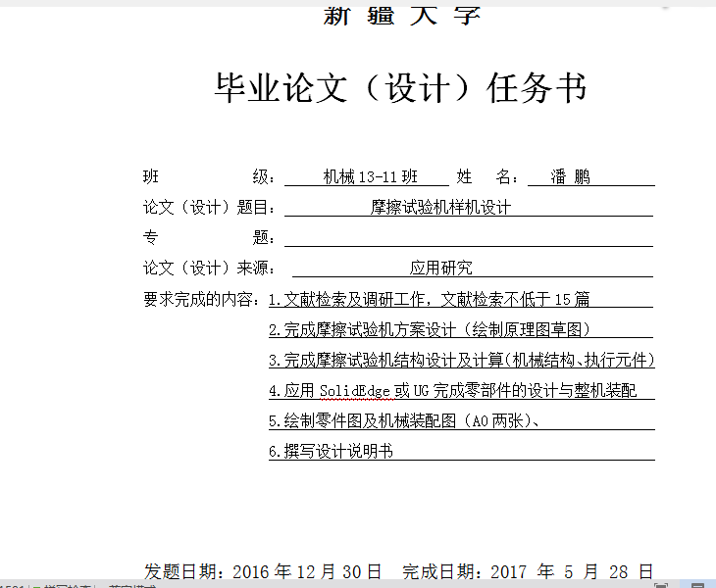Image resolution: width=716 pixels, height=588 pixels.
Task: Click line 6.撰写设计说明书
Action: [x=331, y=451]
